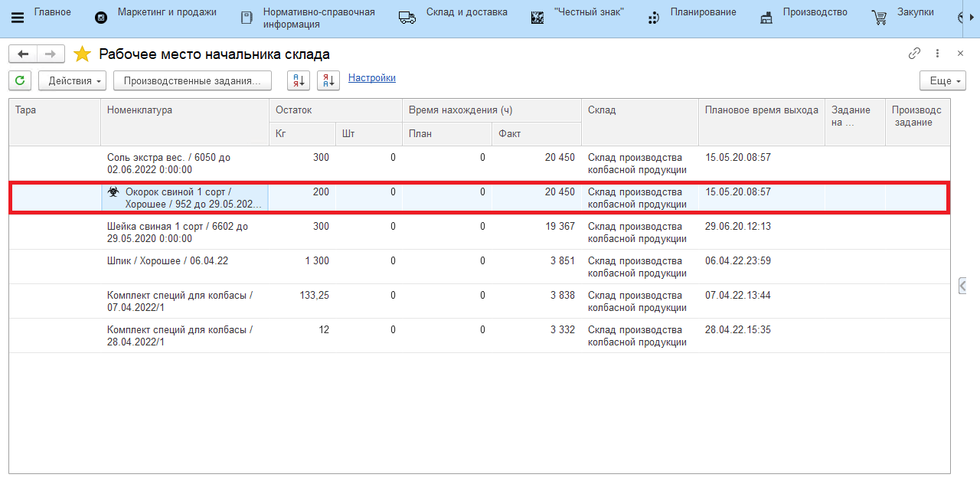Click the green refresh icon button
This screenshot has height=481, width=980.
click(x=20, y=80)
